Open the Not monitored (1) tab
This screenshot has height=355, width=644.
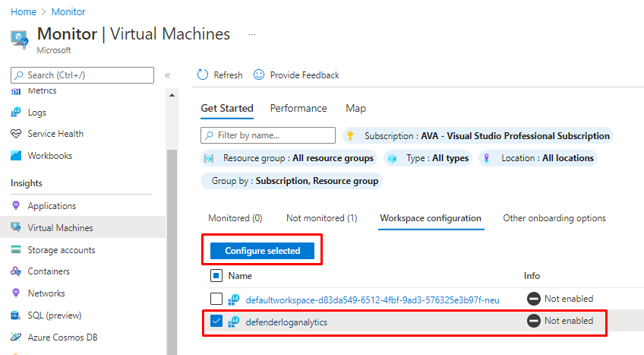[x=321, y=218]
